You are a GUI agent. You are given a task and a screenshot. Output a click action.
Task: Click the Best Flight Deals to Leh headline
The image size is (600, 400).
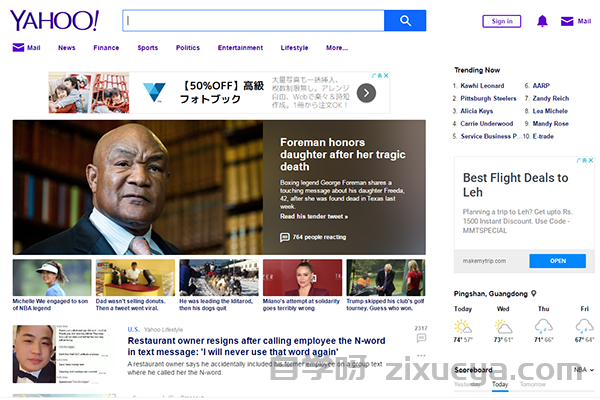tap(515, 185)
